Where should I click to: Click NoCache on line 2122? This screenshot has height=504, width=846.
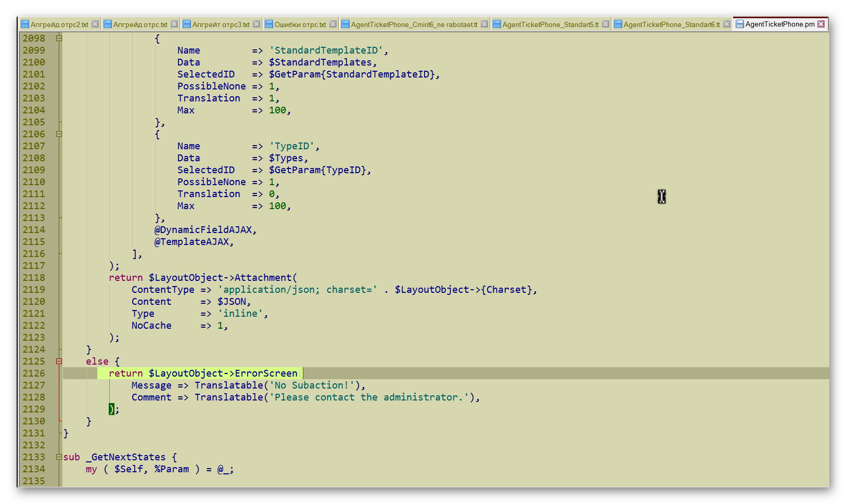[151, 325]
